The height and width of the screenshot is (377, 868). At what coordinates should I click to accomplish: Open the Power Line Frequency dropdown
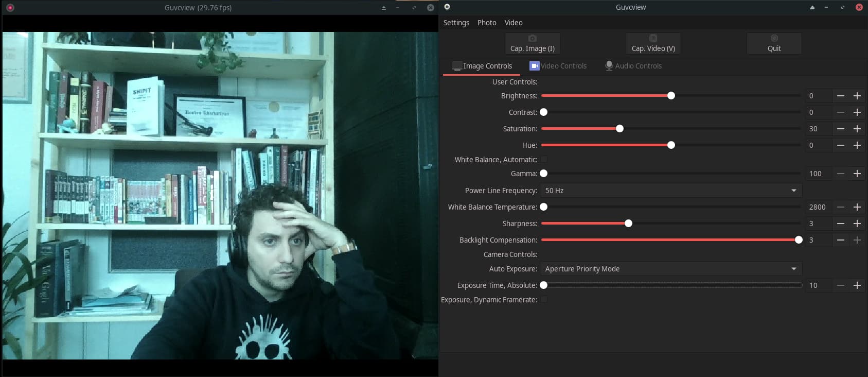671,191
